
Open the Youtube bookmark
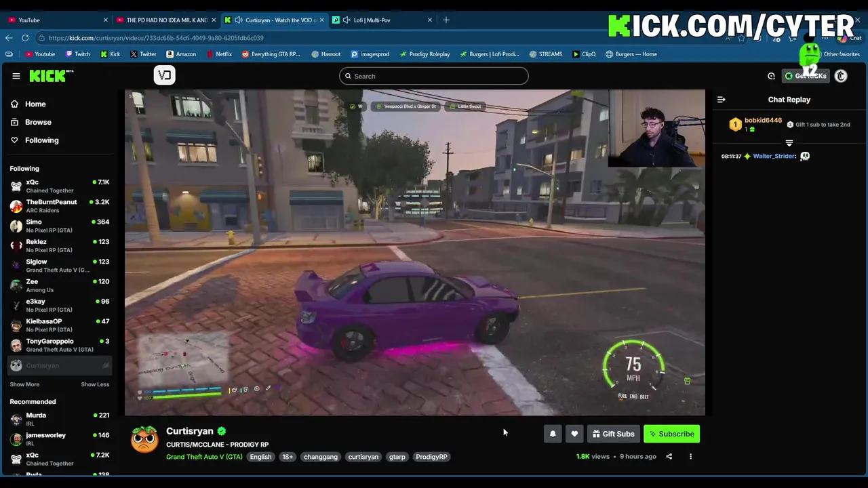(x=40, y=54)
